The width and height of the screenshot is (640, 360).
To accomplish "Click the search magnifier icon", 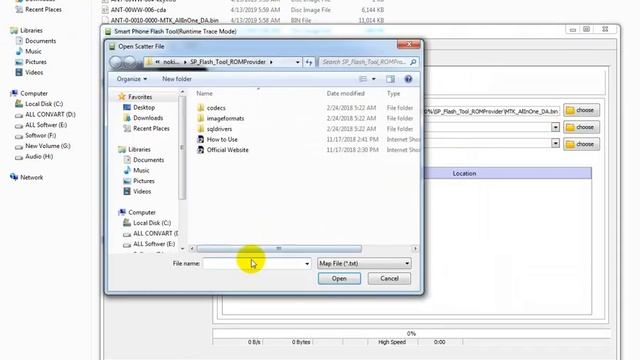I will pos(413,62).
